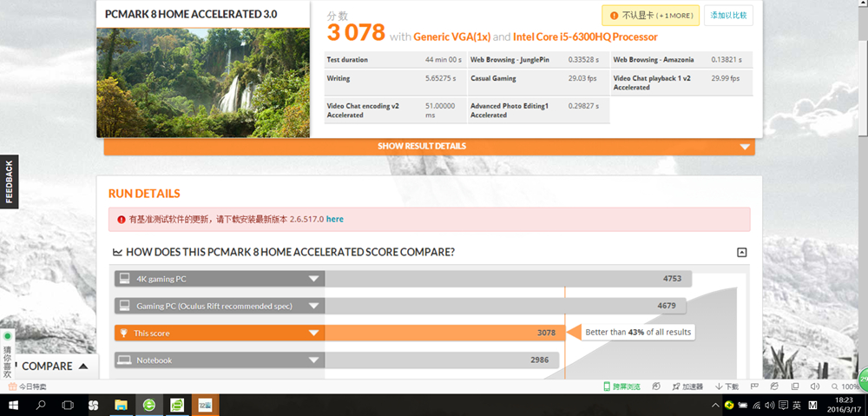868x416 pixels.
Task: Expand SHOW RESULT DETAILS bar
Action: [x=429, y=146]
